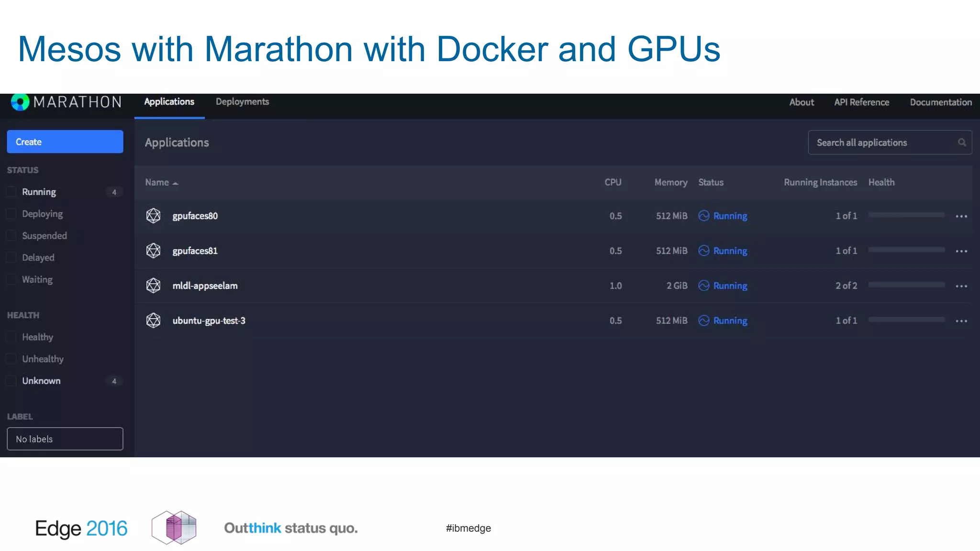Image resolution: width=980 pixels, height=551 pixels.
Task: Check the Unknown health filter
Action: point(11,381)
